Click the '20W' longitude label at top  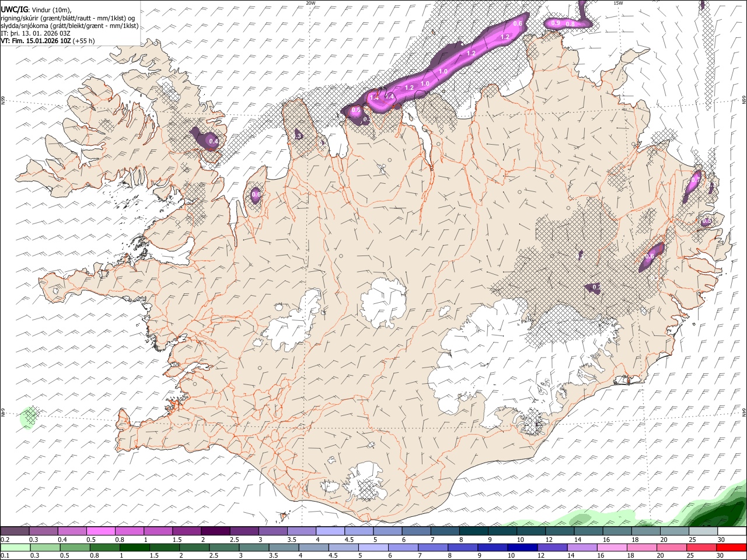coord(310,3)
